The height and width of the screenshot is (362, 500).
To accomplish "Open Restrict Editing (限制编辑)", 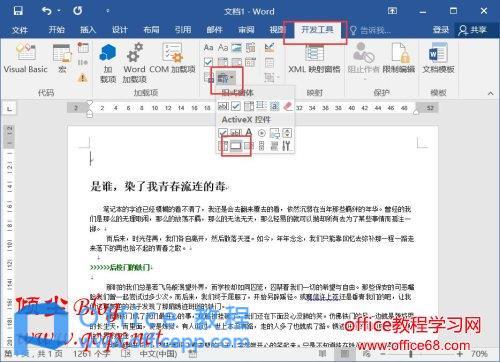I will (399, 58).
